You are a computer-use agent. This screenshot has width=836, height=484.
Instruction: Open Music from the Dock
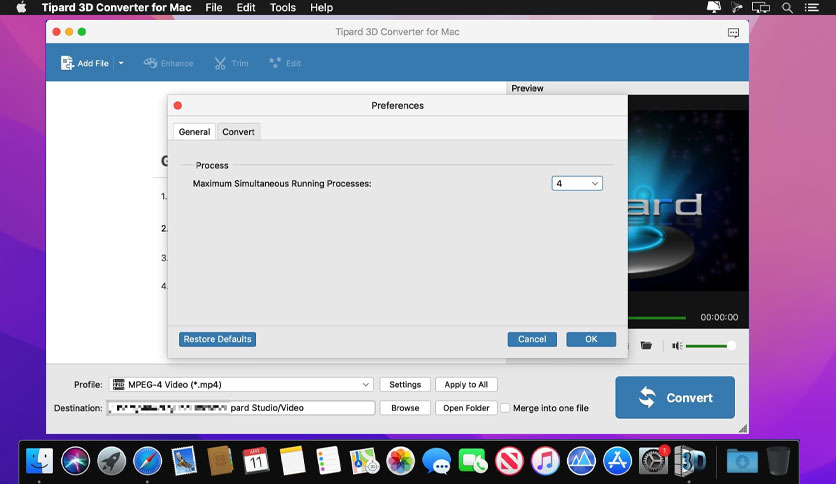(x=545, y=461)
